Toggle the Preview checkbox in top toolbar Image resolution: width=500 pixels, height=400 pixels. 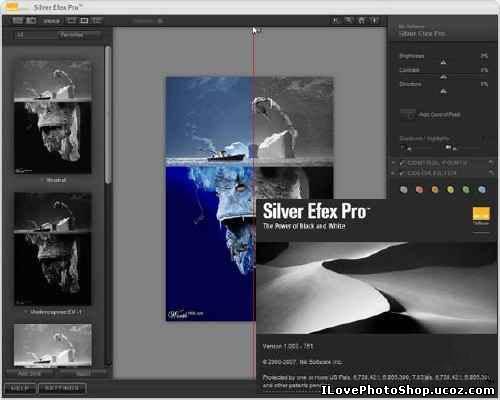coord(160,21)
